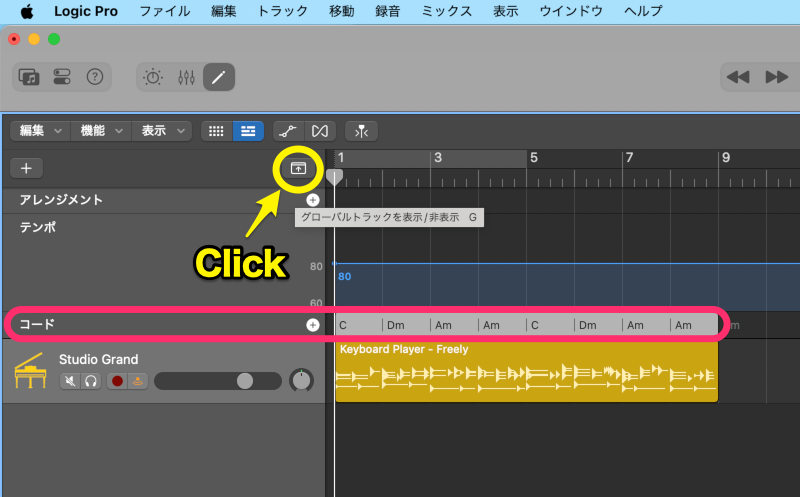Image resolution: width=800 pixels, height=497 pixels.
Task: Click the Studio Grand volume slider
Action: (218, 381)
